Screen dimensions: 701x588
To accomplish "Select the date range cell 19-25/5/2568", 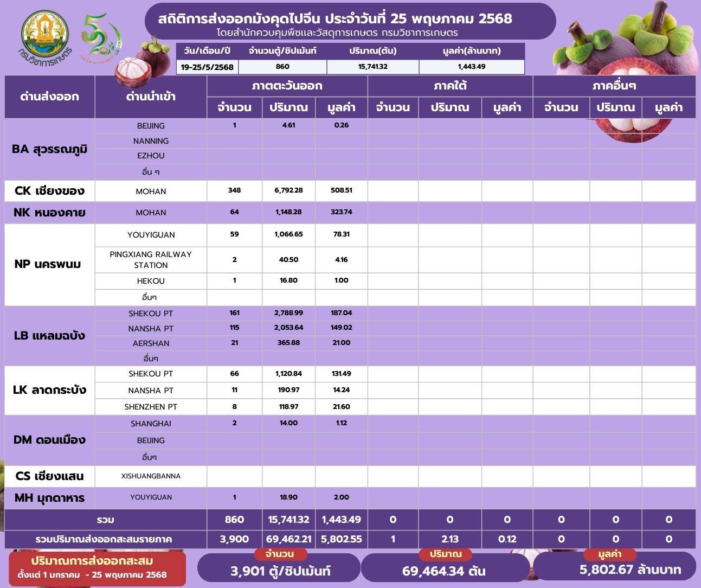I will [208, 67].
